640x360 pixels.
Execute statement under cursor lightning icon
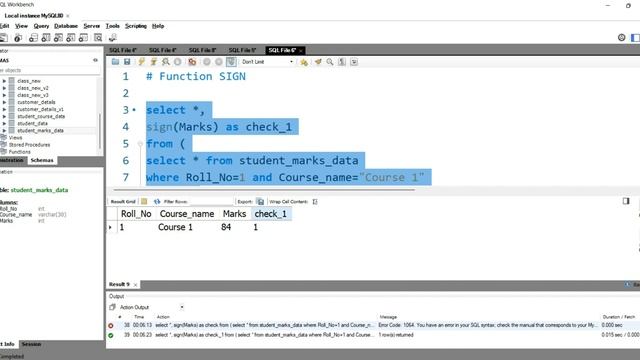point(153,62)
